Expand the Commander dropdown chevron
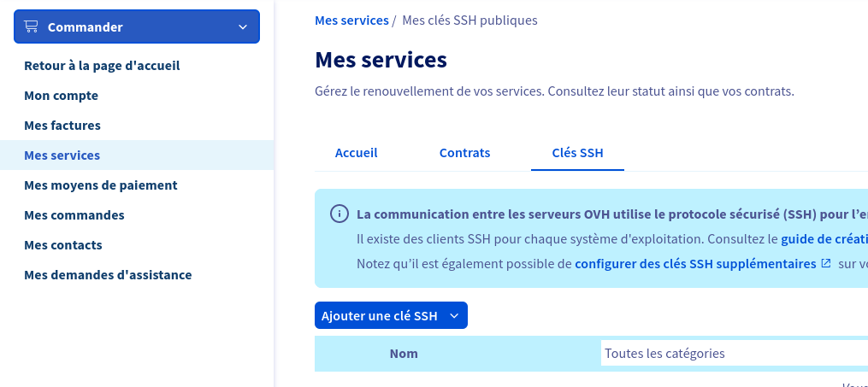Image resolution: width=868 pixels, height=387 pixels. pyautogui.click(x=243, y=26)
